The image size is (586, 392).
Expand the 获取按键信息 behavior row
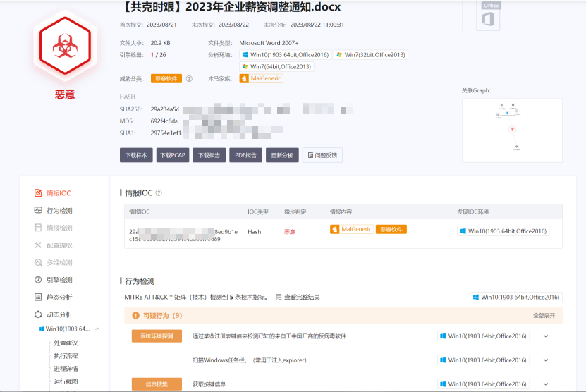tap(545, 384)
